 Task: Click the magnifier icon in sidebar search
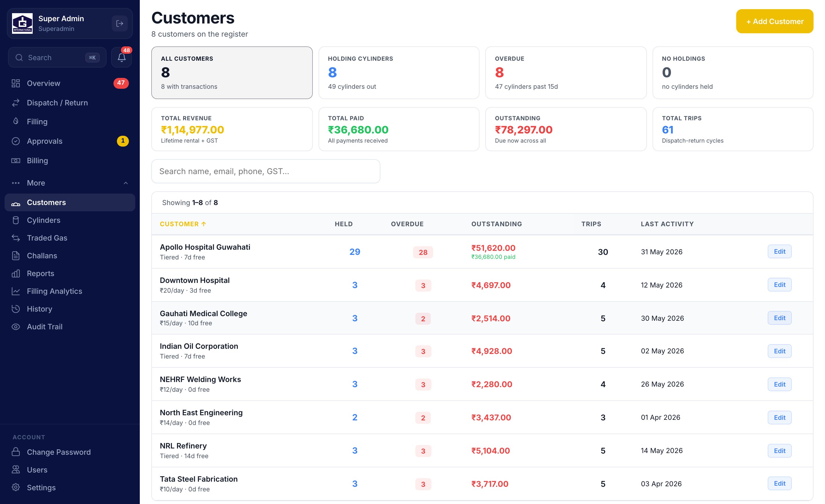[19, 58]
